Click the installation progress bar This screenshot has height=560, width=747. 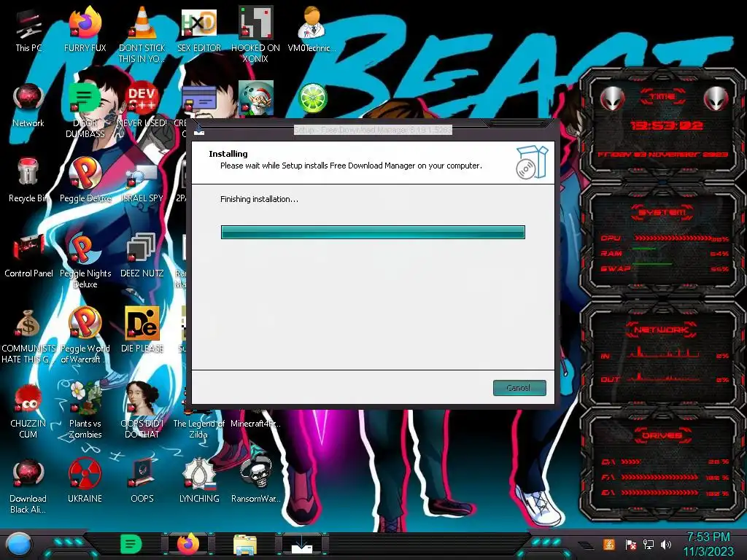pyautogui.click(x=373, y=233)
